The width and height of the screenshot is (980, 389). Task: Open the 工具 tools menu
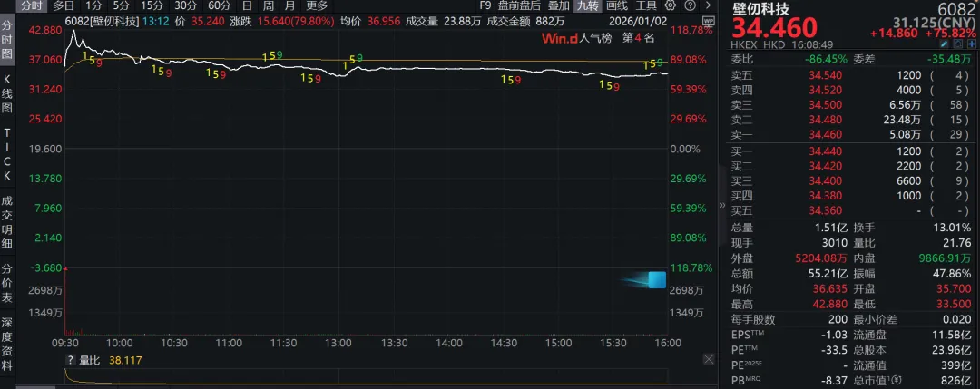point(646,5)
